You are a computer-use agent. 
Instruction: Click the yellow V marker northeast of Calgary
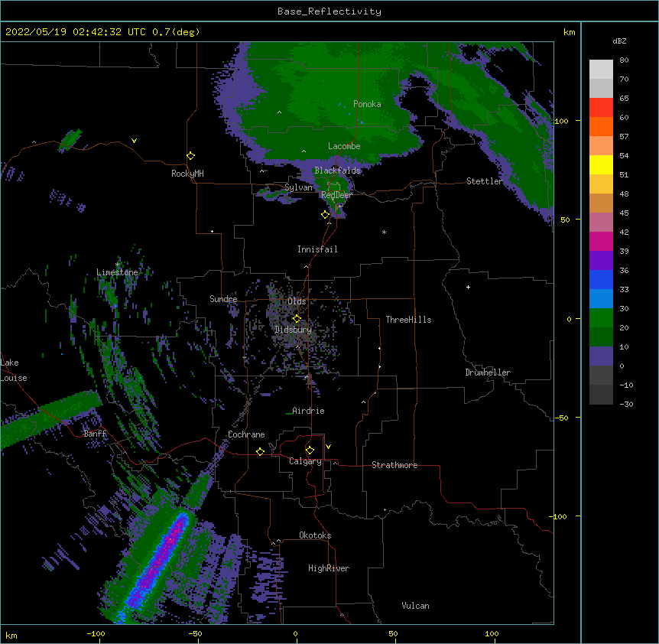click(x=328, y=447)
